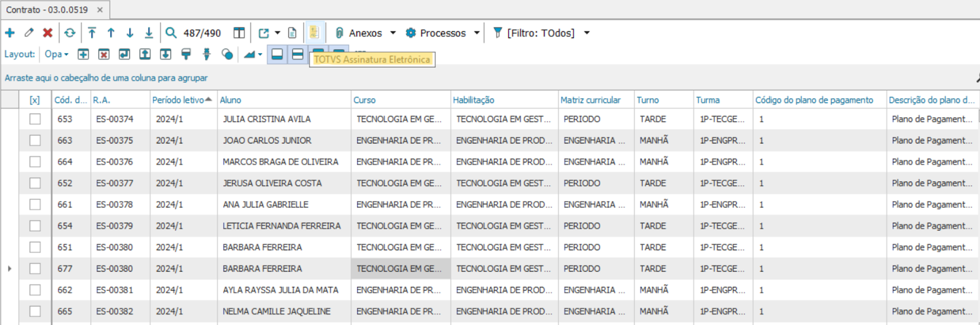The width and height of the screenshot is (980, 325).
Task: Click the add layout icon
Action: [83, 54]
